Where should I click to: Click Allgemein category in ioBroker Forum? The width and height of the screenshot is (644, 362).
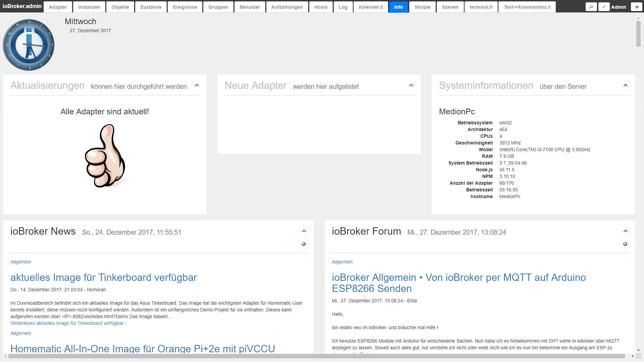tap(342, 262)
